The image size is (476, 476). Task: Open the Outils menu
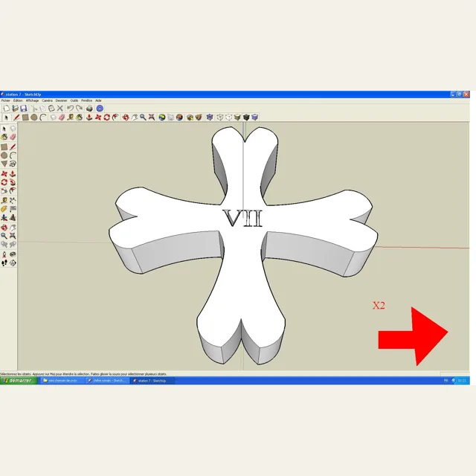click(x=74, y=100)
